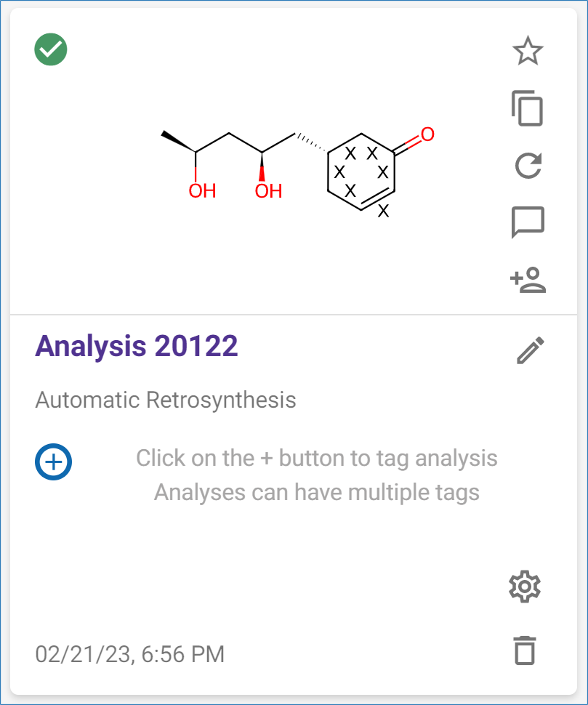Open the Analysis 20122 title link
Image resolution: width=588 pixels, height=705 pixels.
pyautogui.click(x=137, y=346)
